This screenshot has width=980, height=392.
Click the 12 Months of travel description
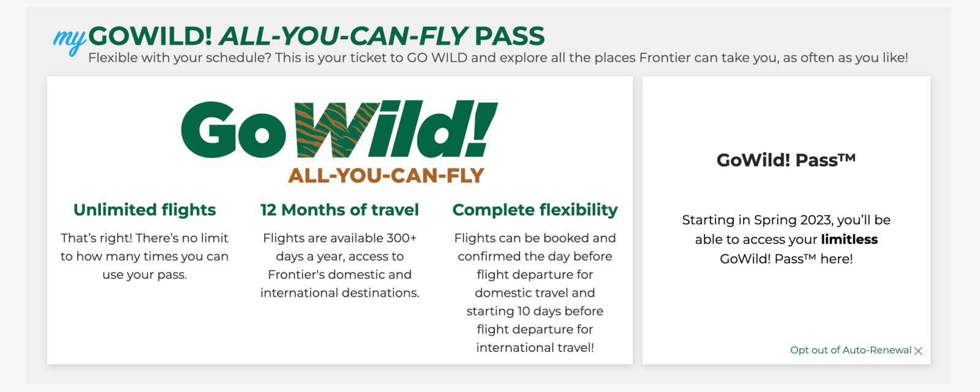(x=339, y=265)
